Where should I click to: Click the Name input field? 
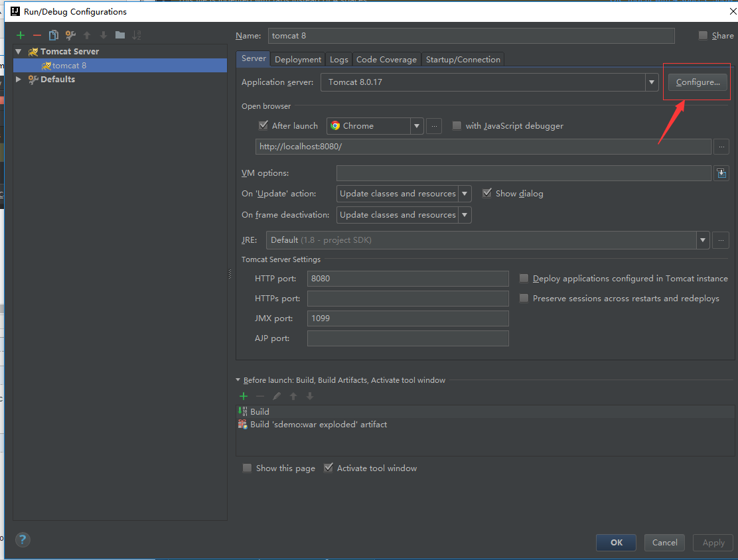click(x=471, y=36)
